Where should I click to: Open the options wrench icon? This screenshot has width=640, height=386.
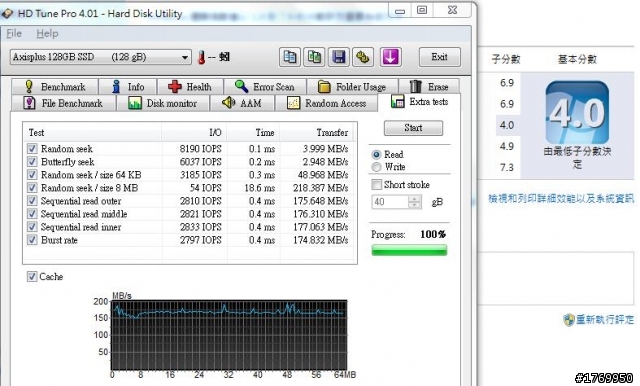[363, 57]
